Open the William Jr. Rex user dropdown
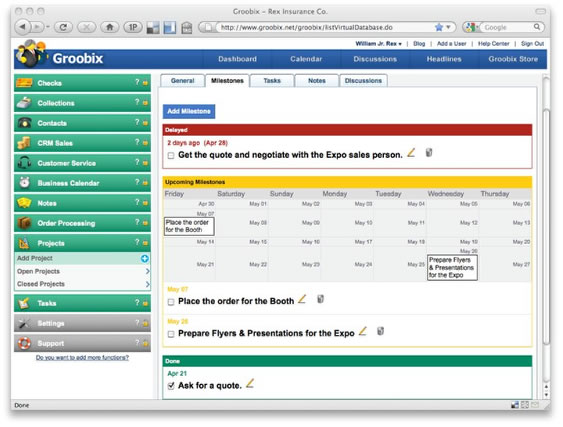Viewport: 563px width, 427px height. click(378, 44)
